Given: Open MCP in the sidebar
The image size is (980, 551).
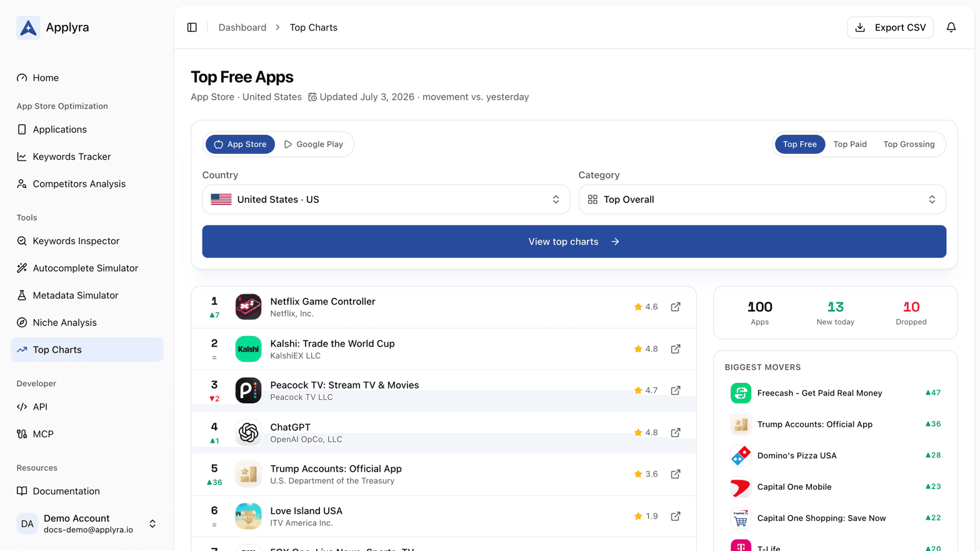Looking at the screenshot, I should pos(87,434).
